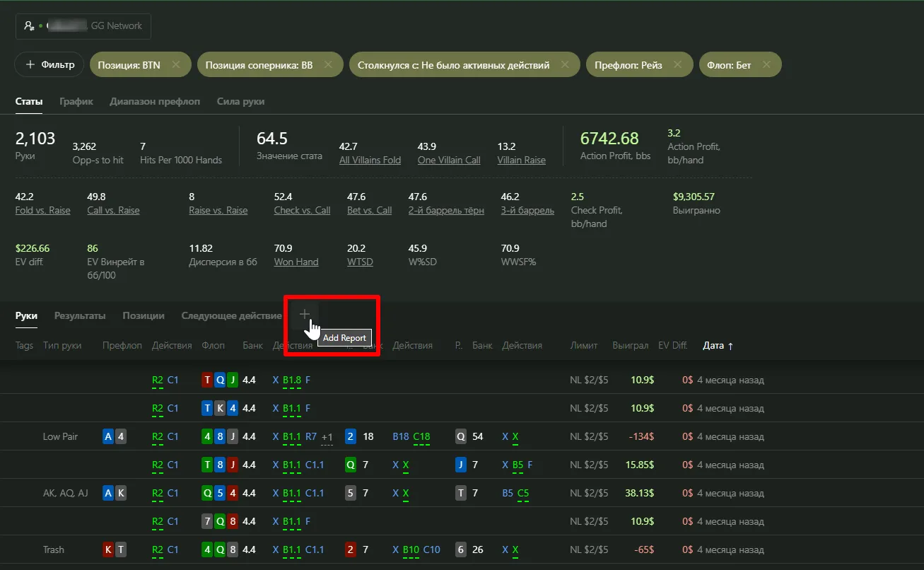Select the 'Сила руки' tab
This screenshot has height=570, width=924.
[x=240, y=102]
